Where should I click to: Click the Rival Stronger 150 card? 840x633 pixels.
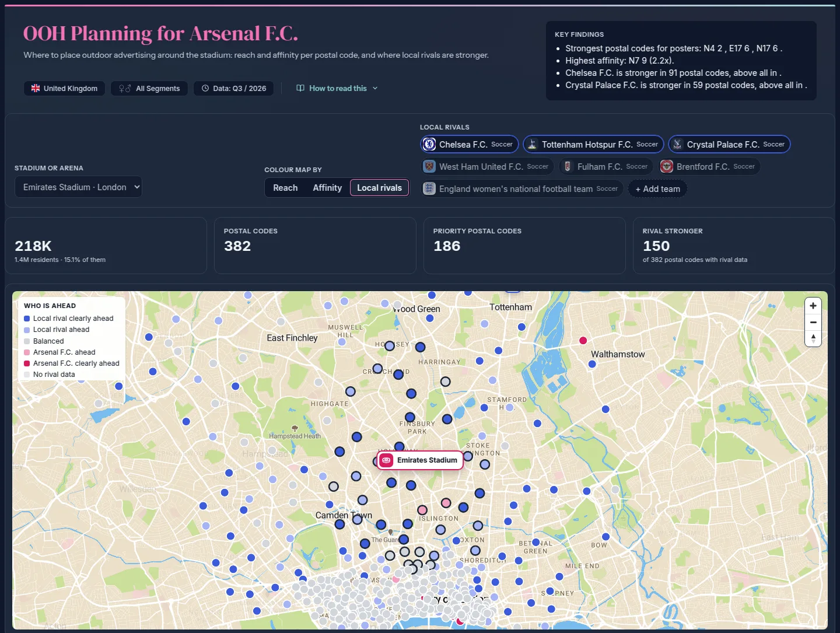tap(734, 246)
